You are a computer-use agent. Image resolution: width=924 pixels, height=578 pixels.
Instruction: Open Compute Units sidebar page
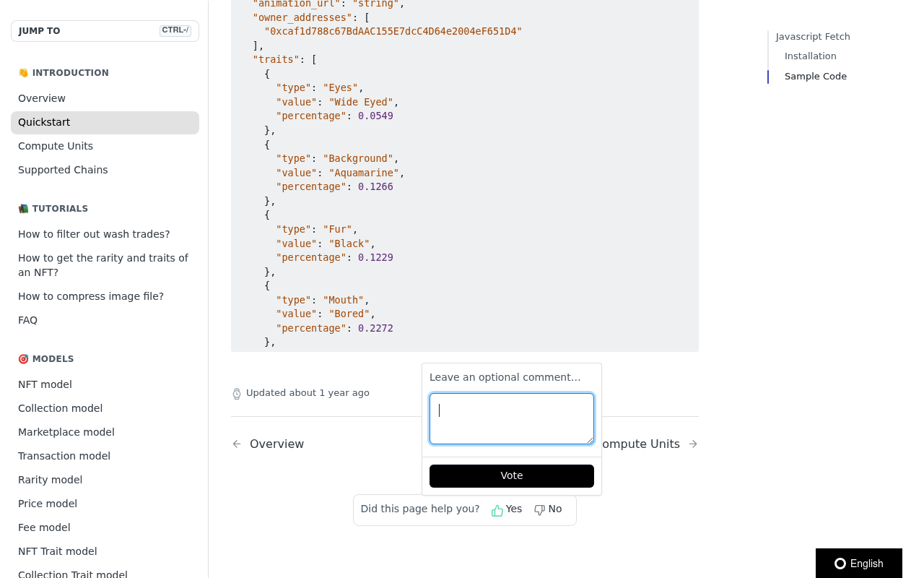[x=105, y=146]
